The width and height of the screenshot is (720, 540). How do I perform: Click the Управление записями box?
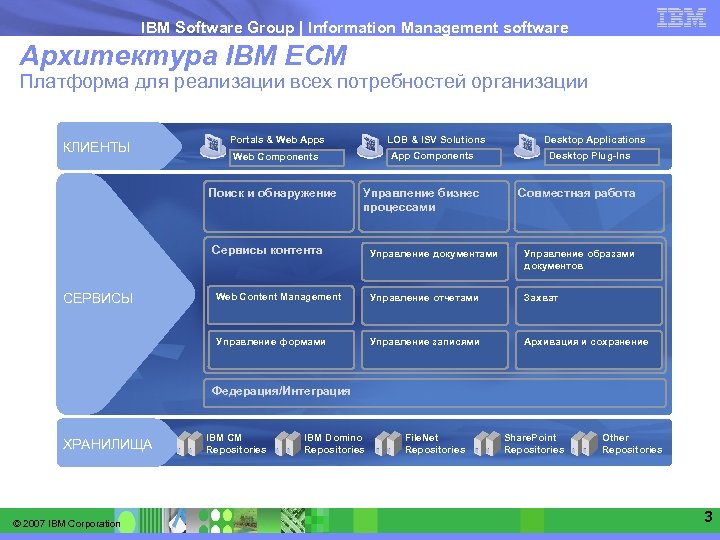coord(435,350)
